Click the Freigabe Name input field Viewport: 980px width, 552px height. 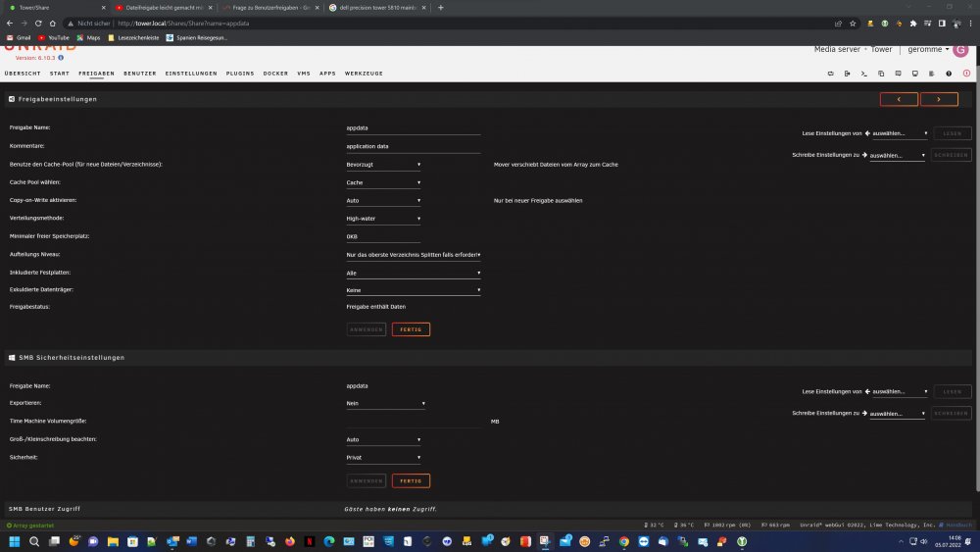pyautogui.click(x=414, y=128)
